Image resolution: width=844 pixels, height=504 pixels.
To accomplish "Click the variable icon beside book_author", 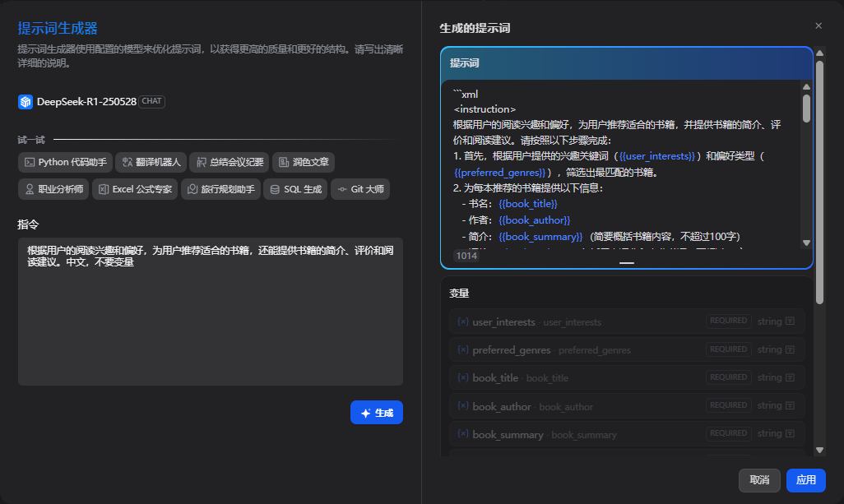I will [463, 405].
